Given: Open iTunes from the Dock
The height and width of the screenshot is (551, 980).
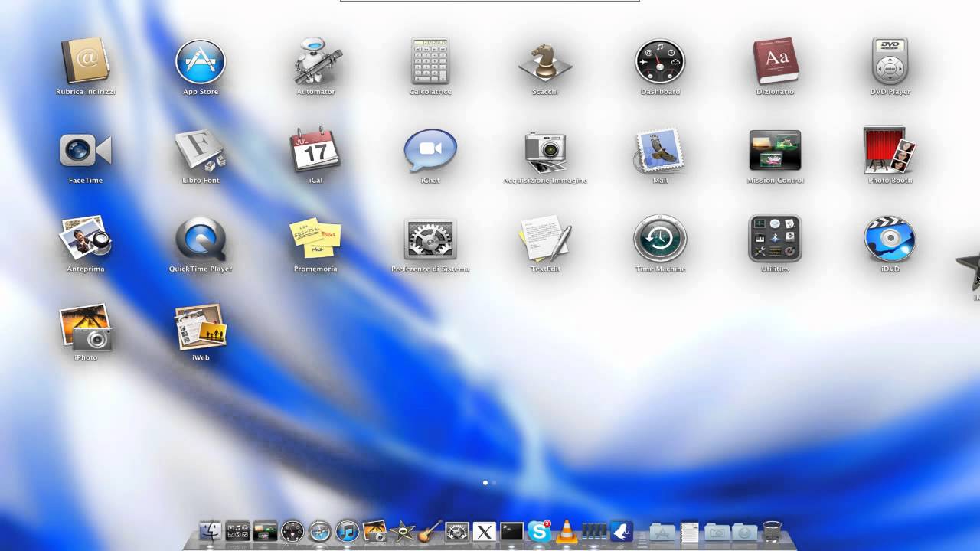Looking at the screenshot, I should click(x=348, y=530).
